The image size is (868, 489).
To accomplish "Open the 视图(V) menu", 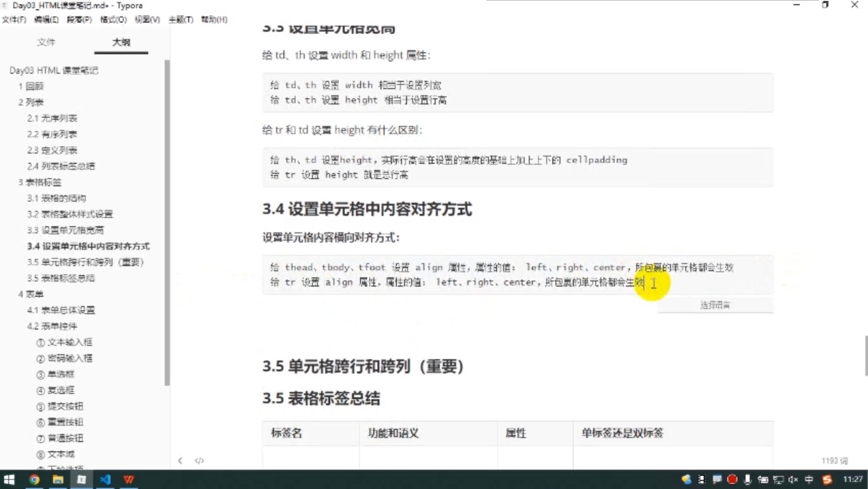I will 147,20.
